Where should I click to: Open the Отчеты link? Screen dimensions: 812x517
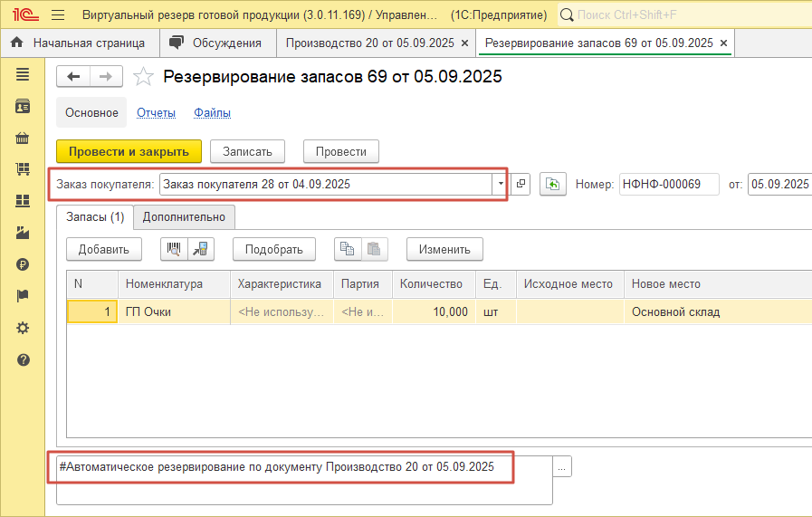point(156,113)
